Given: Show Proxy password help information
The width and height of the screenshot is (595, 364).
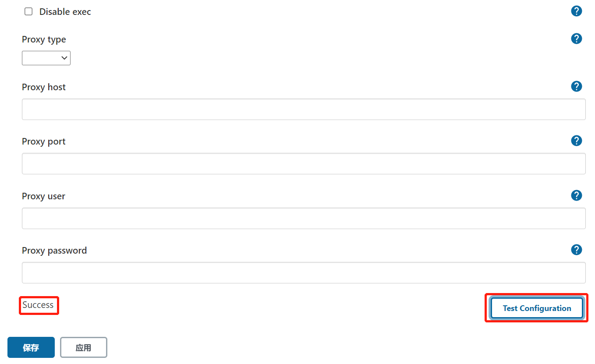Looking at the screenshot, I should [x=577, y=250].
